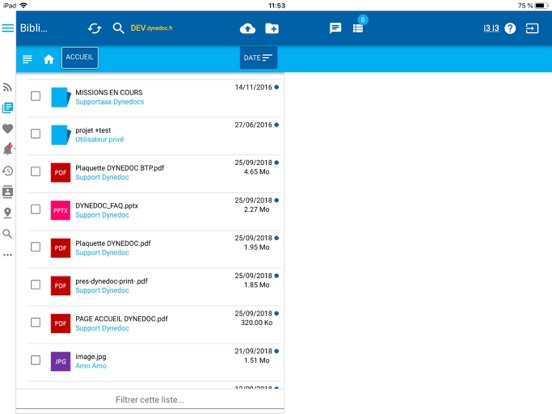Open the library sidebar icon

(x=7, y=108)
